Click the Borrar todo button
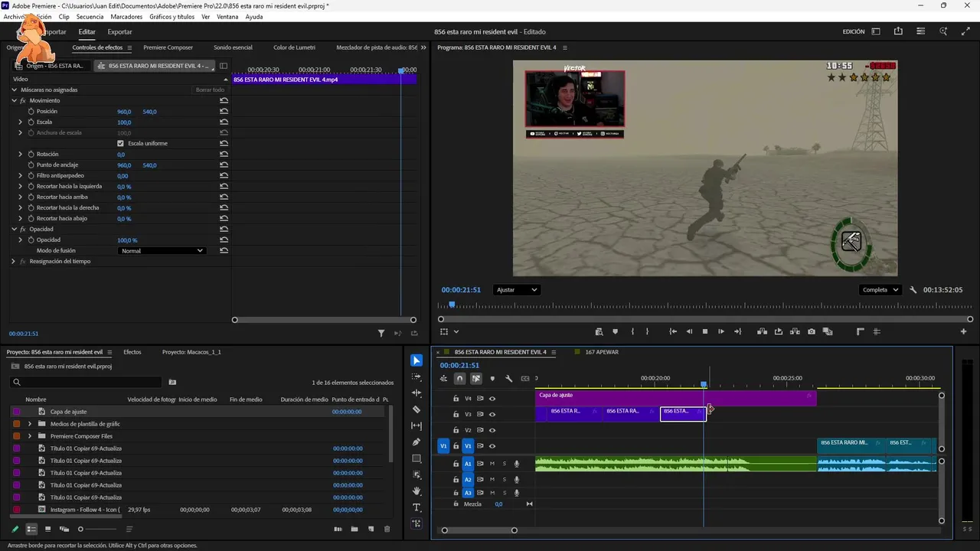Image resolution: width=980 pixels, height=551 pixels. (x=210, y=90)
